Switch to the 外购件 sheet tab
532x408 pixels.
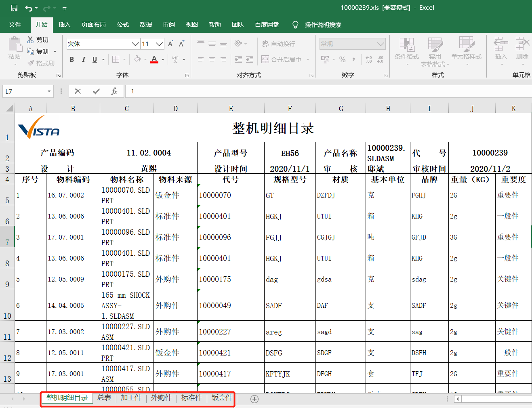tap(161, 397)
